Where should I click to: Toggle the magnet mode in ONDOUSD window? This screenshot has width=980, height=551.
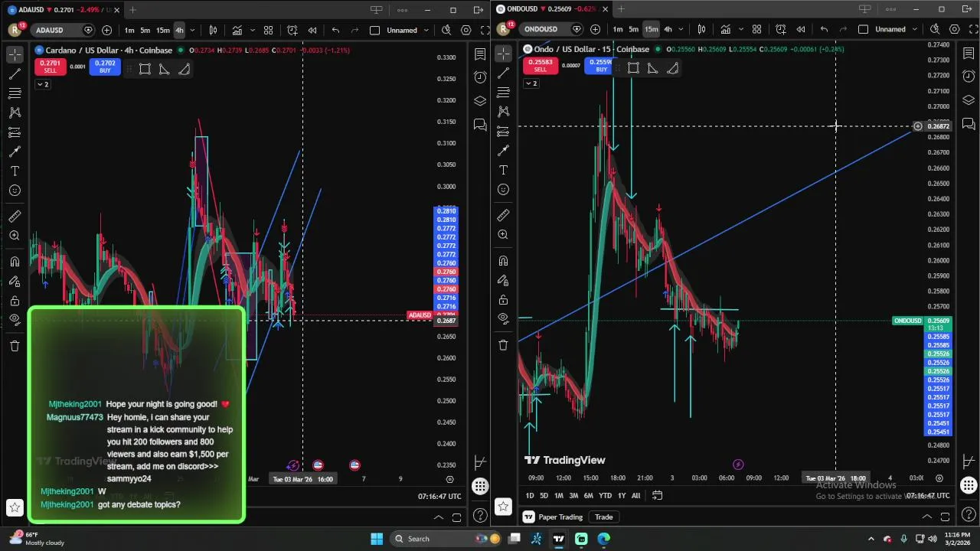coord(503,261)
